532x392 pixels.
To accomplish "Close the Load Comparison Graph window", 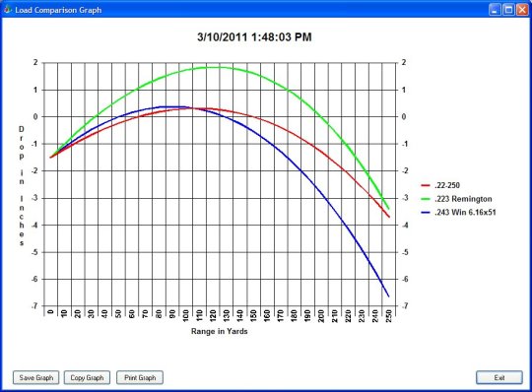I will [522, 10].
